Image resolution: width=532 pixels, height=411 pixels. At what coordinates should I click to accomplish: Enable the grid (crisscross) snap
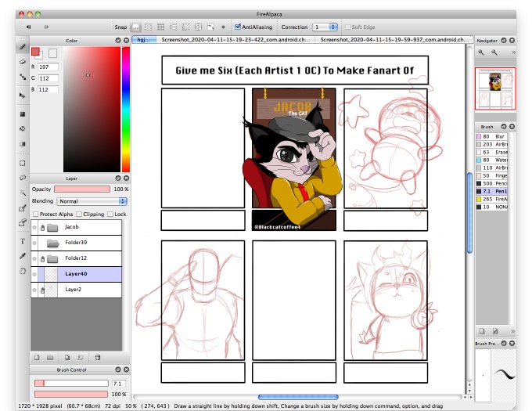pyautogui.click(x=161, y=27)
